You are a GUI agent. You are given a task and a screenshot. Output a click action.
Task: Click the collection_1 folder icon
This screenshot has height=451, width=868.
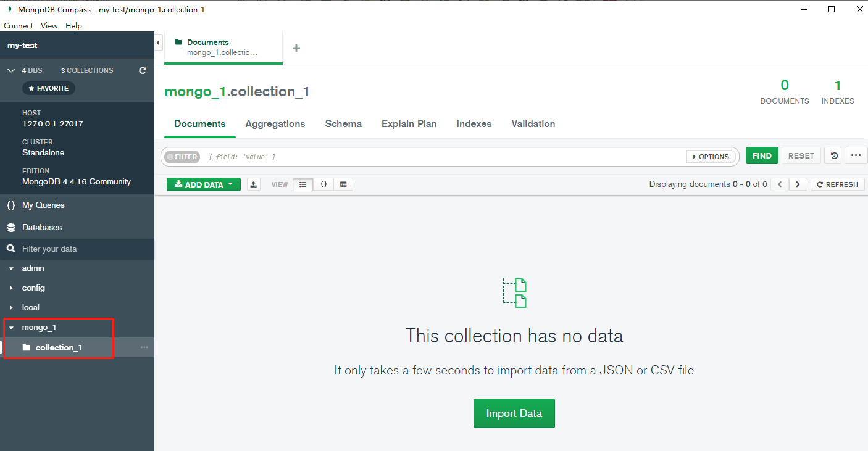coord(27,347)
